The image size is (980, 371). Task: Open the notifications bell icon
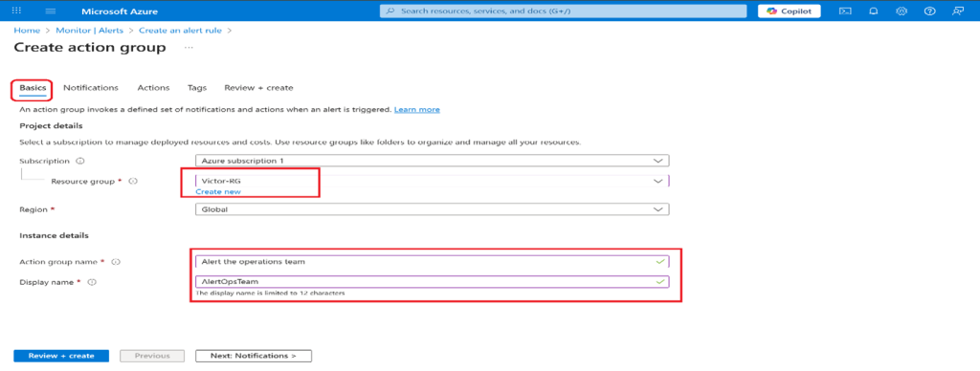(x=874, y=11)
